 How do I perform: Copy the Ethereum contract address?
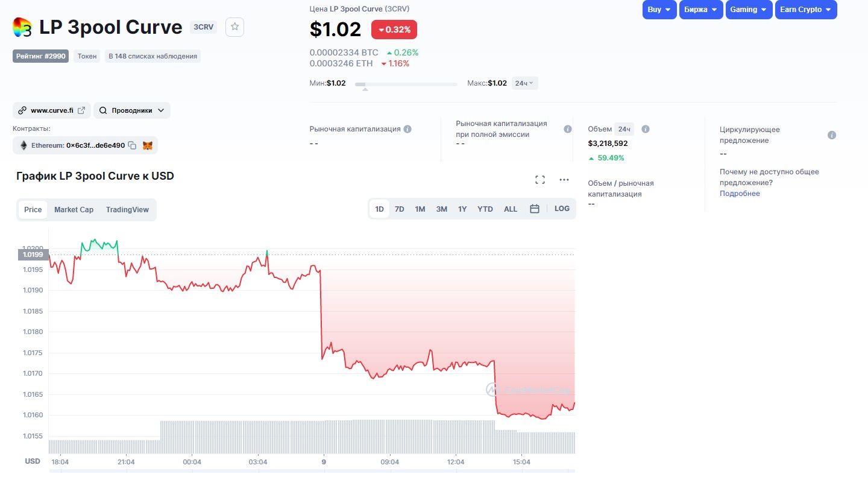[x=132, y=145]
